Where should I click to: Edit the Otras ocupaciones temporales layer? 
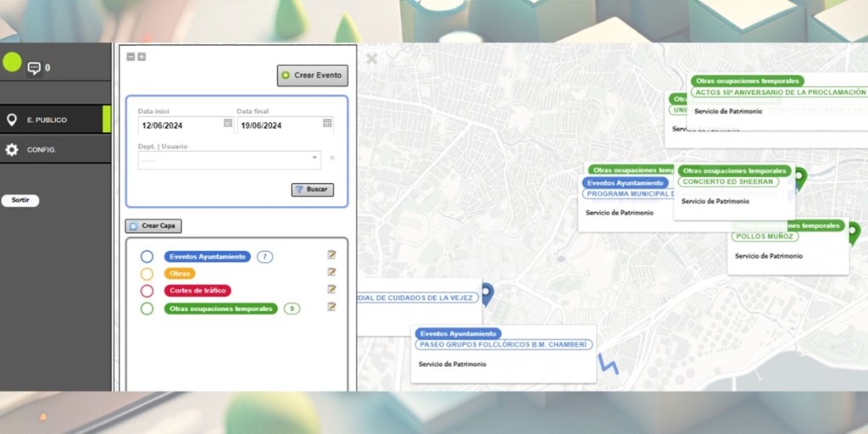tap(332, 307)
